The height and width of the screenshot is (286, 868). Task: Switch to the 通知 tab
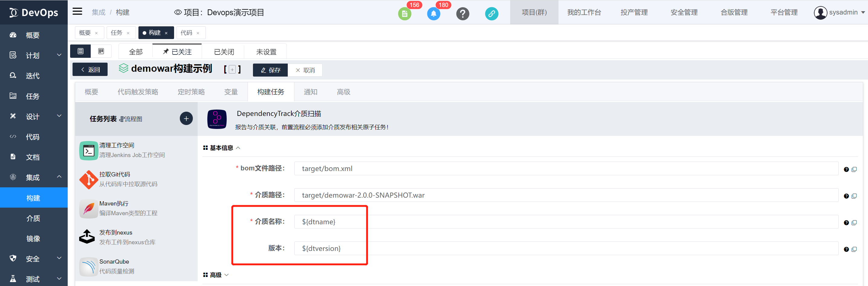(x=311, y=92)
